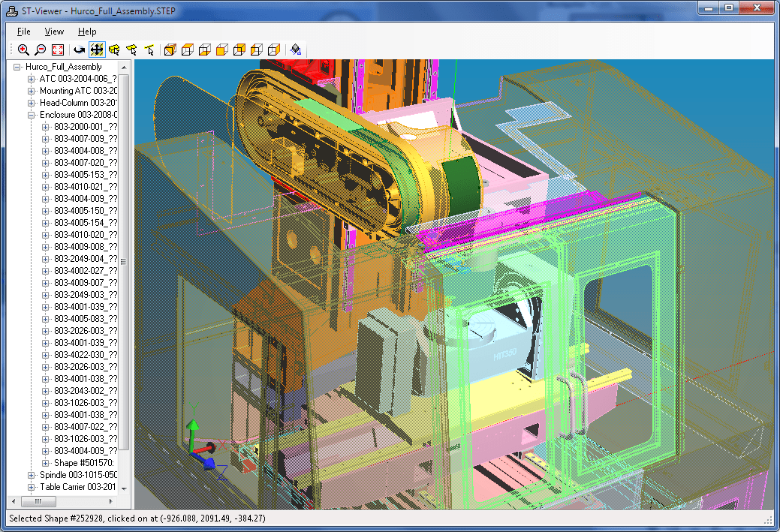Expand the Table Carrier node
Image resolution: width=780 pixels, height=532 pixels.
tap(31, 487)
